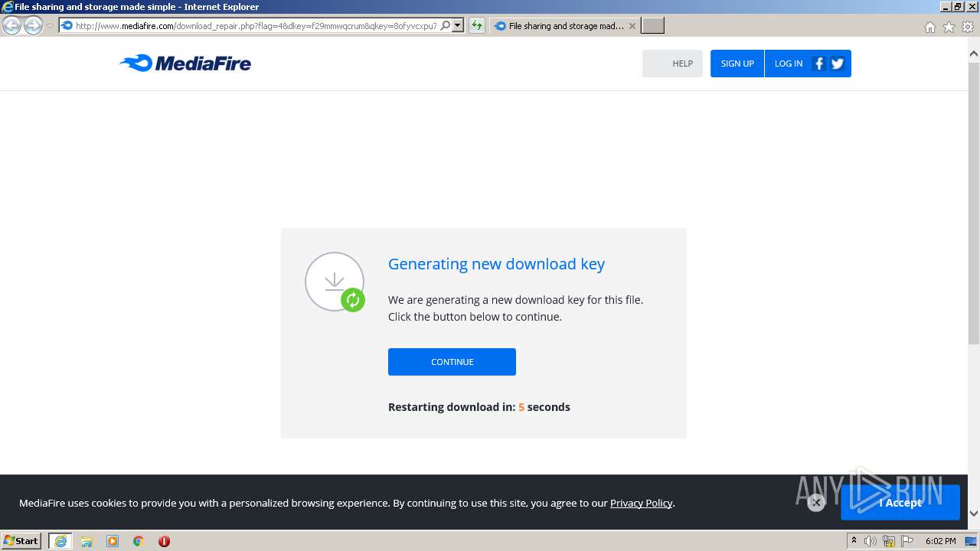The height and width of the screenshot is (551, 980).
Task: Open the Privacy Policy link
Action: 641,503
